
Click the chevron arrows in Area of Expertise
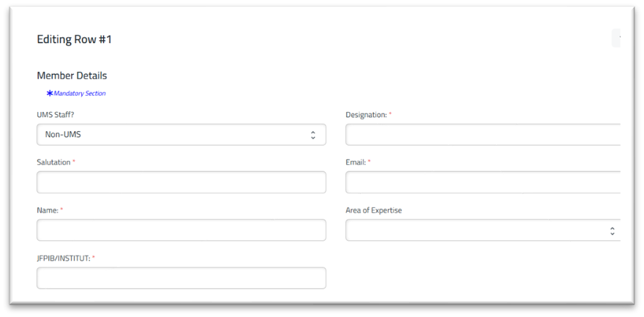613,231
